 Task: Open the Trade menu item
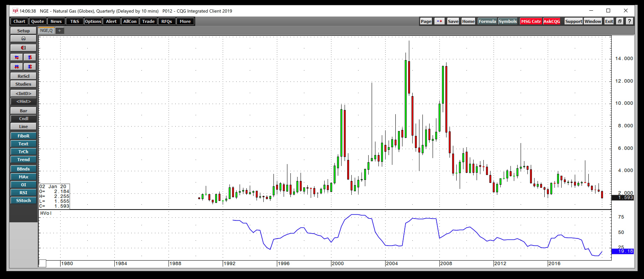tap(148, 21)
